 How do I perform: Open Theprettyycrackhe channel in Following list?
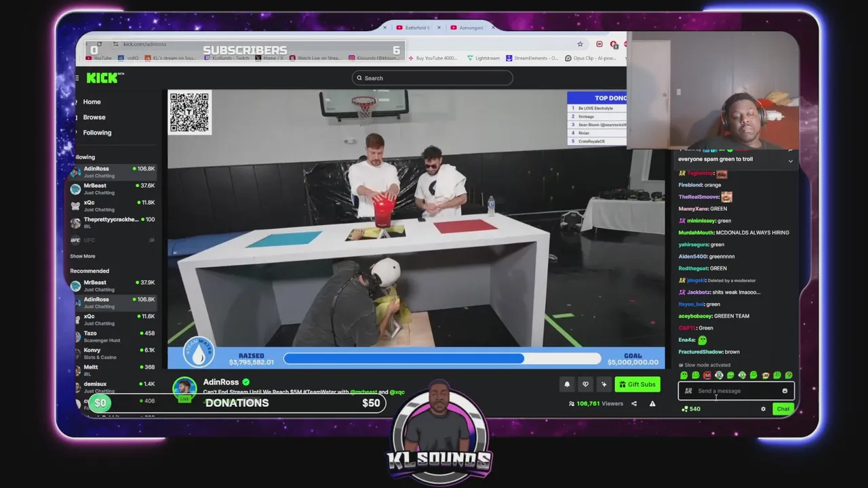coord(113,222)
